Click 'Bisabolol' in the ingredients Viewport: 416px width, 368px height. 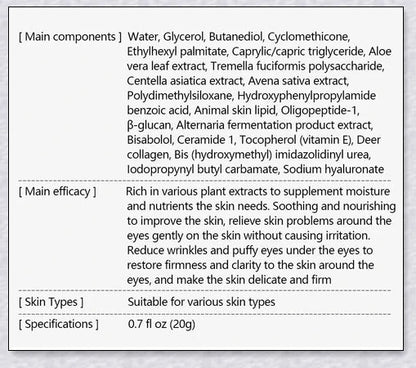150,140
